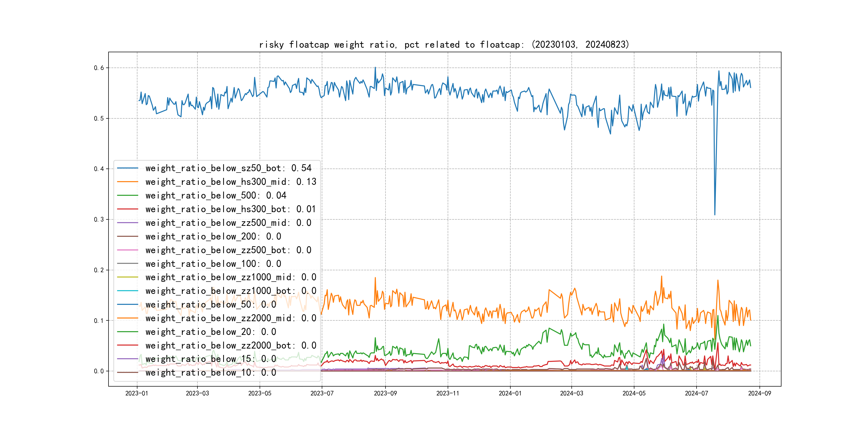The image size is (868, 434).
Task: Click the 0.3 y-axis tick label
Action: coord(99,219)
